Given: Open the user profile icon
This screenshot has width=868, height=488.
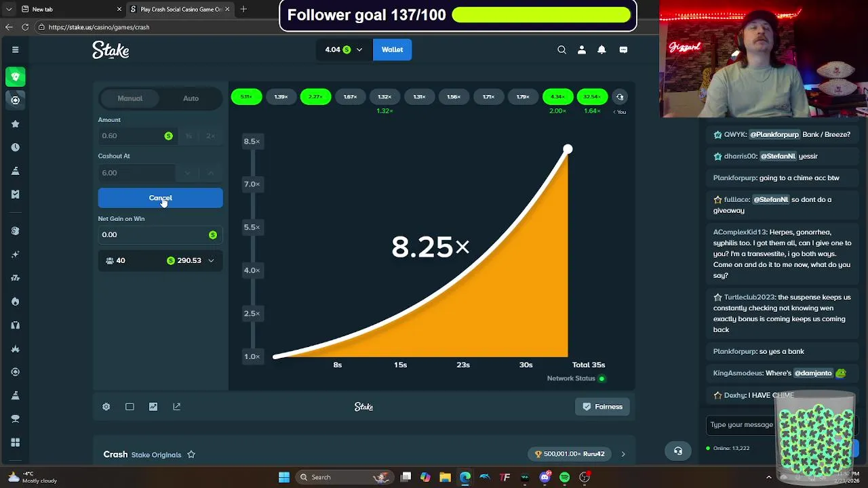Looking at the screenshot, I should [581, 49].
